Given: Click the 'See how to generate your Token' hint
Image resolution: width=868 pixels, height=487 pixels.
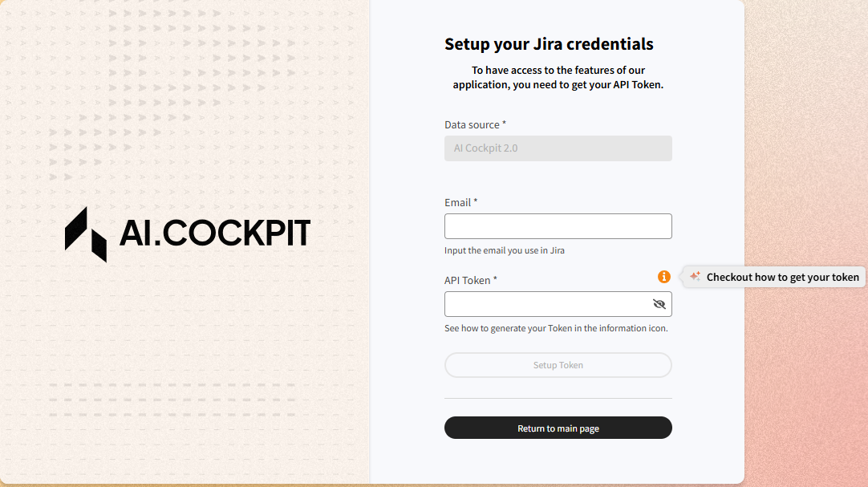Looking at the screenshot, I should [556, 328].
